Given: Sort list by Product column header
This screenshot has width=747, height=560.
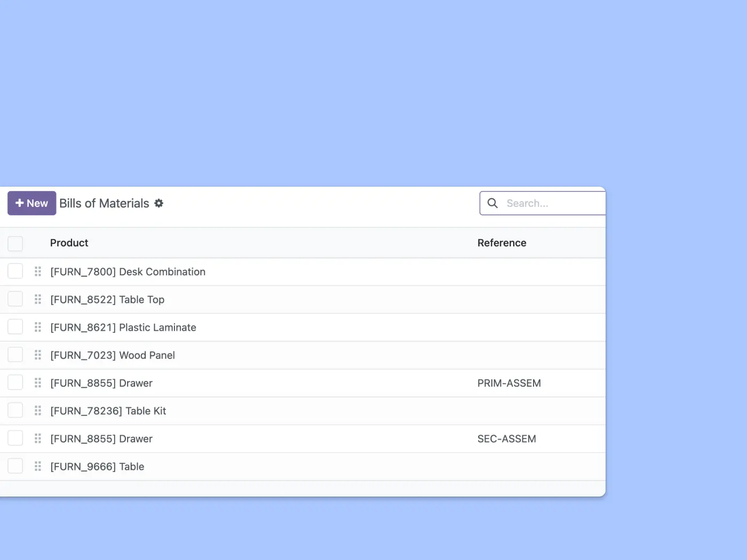Looking at the screenshot, I should pyautogui.click(x=69, y=243).
